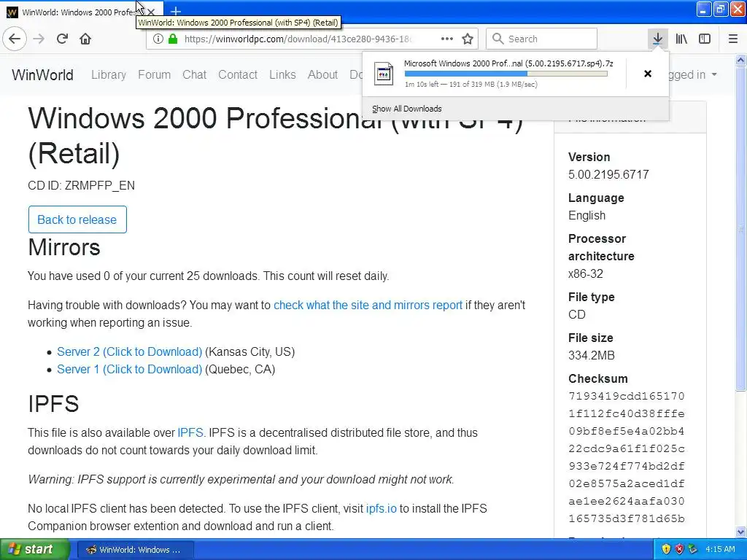Download from Server 1 Quebec
Image resolution: width=747 pixels, height=560 pixels.
tap(130, 370)
